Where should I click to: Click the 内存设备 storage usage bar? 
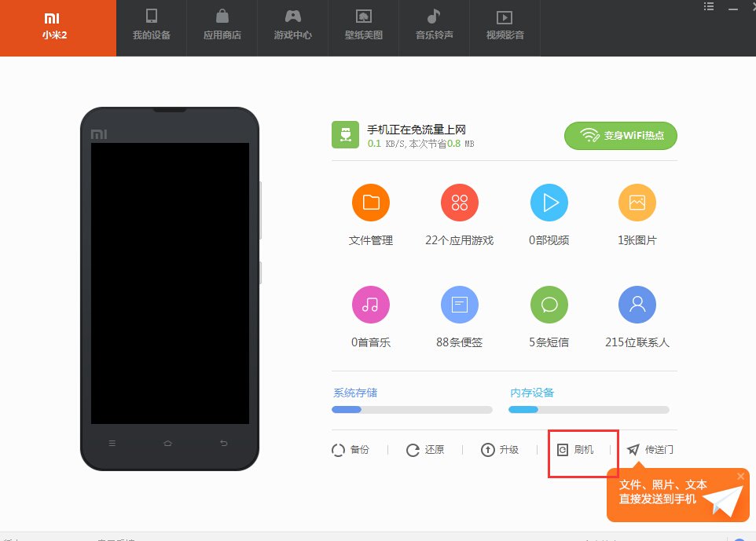(589, 410)
